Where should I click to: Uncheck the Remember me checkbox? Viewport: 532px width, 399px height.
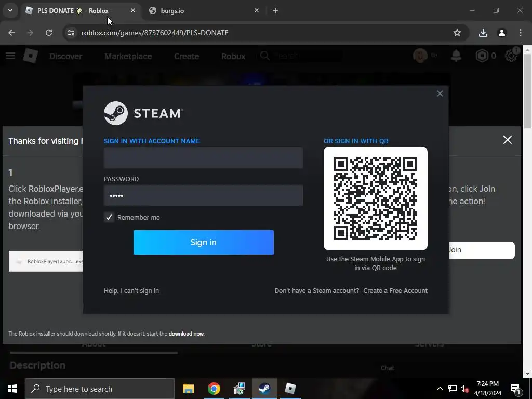(109, 218)
